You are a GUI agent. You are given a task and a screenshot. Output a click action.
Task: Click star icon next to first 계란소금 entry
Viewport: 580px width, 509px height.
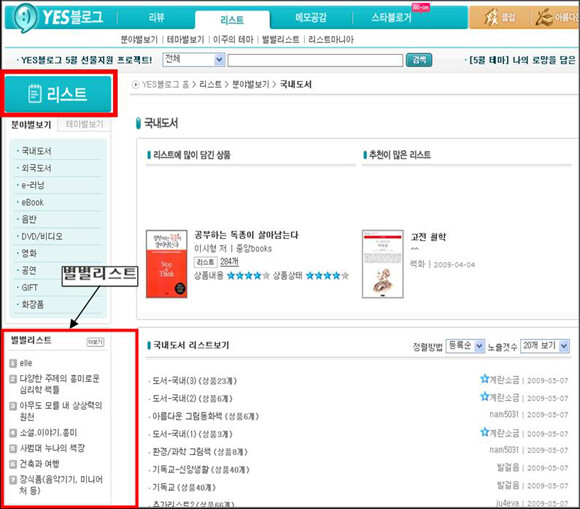tap(485, 379)
